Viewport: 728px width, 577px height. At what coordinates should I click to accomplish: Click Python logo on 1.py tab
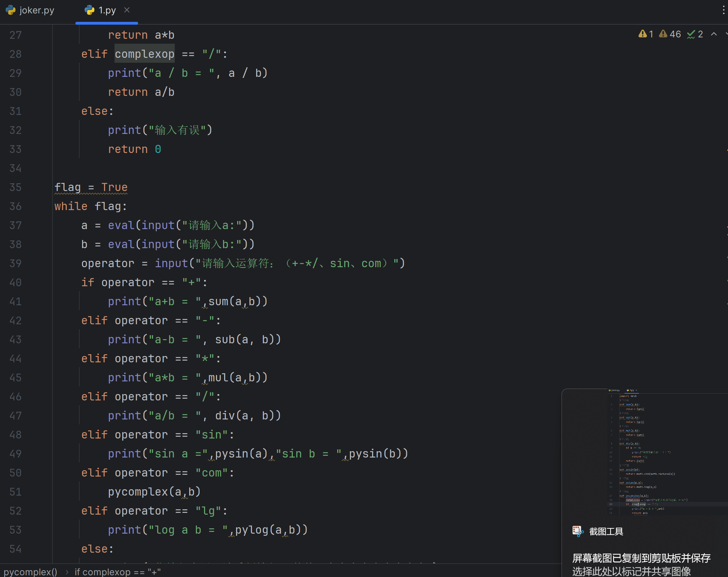click(90, 10)
